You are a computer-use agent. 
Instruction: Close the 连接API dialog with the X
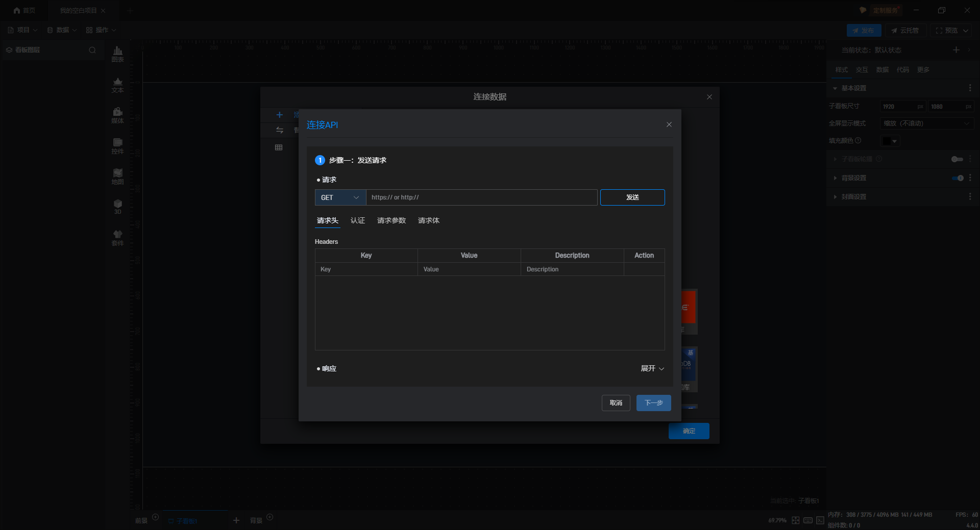coord(669,124)
